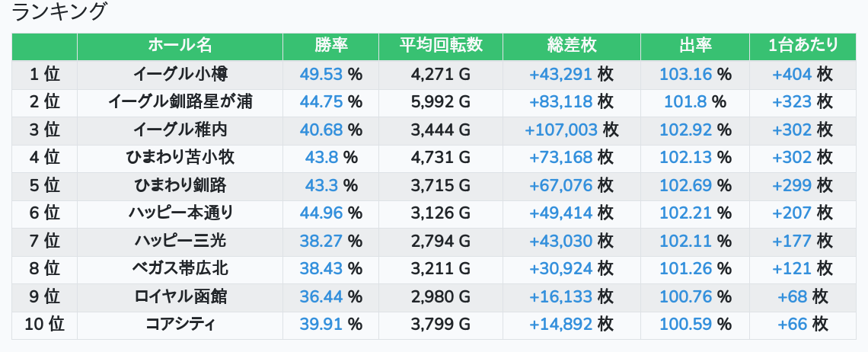The width and height of the screenshot is (868, 352).
Task: Click the 1台あたり column header
Action: [803, 46]
